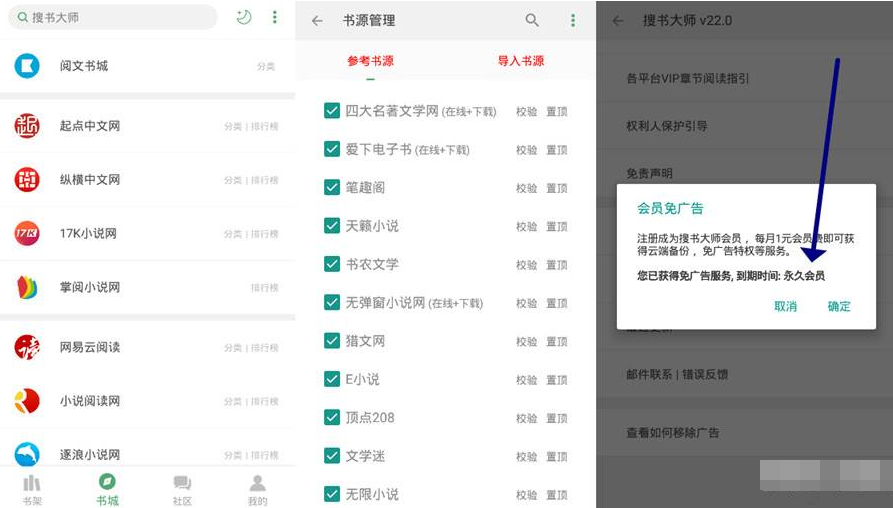The height and width of the screenshot is (508, 893).
Task: Uncheck the 书农文学 checkbox
Action: 331,264
